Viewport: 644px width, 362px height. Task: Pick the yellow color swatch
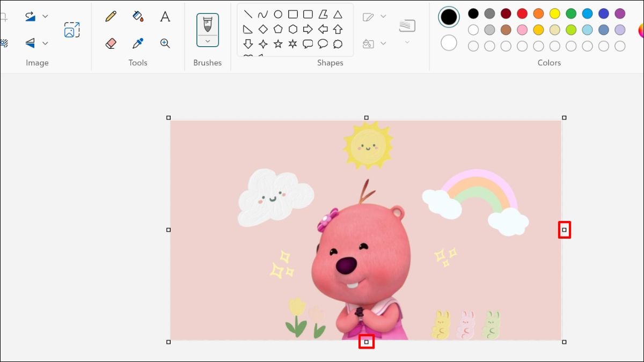(555, 13)
